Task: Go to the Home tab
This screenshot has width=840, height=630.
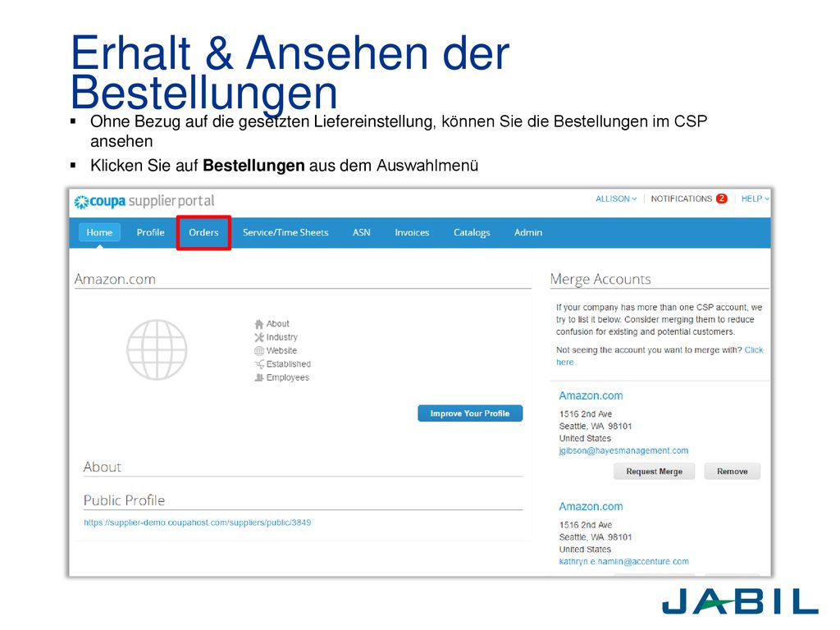Action: 99,232
